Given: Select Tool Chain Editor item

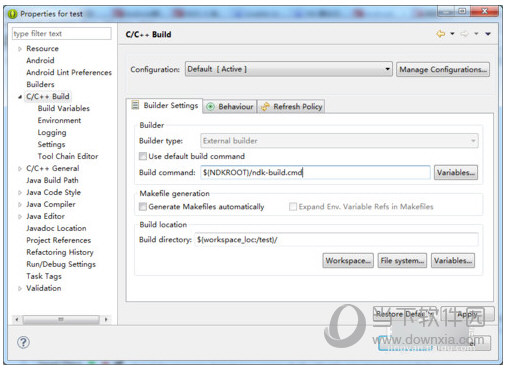Looking at the screenshot, I should click(x=68, y=156).
